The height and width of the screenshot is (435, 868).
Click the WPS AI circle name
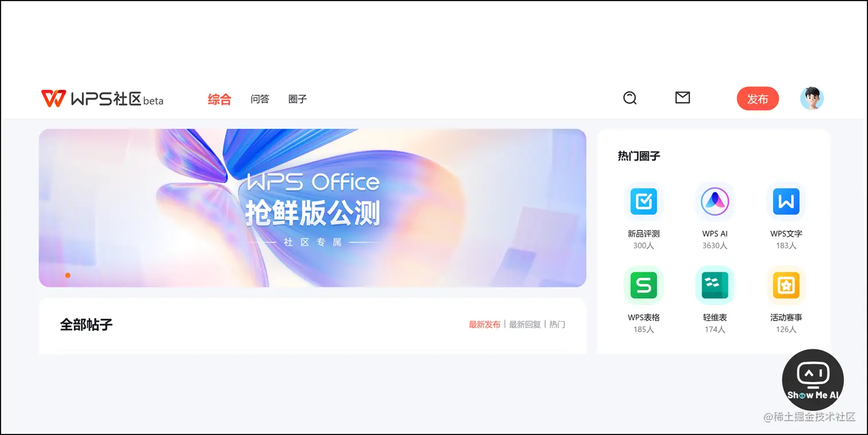715,234
